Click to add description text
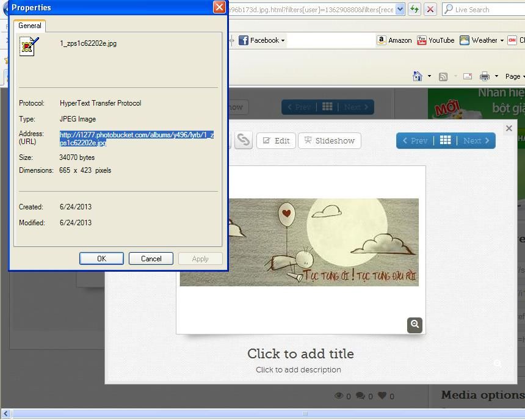The height and width of the screenshot is (420, 525). click(x=299, y=370)
